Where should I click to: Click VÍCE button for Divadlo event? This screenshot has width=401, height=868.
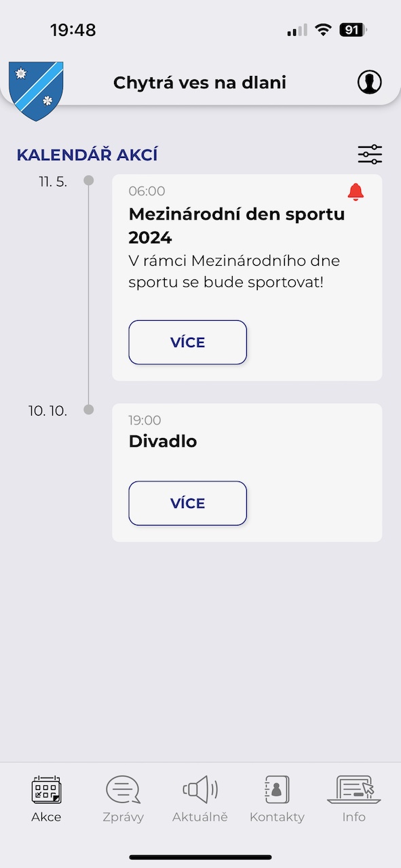click(x=187, y=503)
